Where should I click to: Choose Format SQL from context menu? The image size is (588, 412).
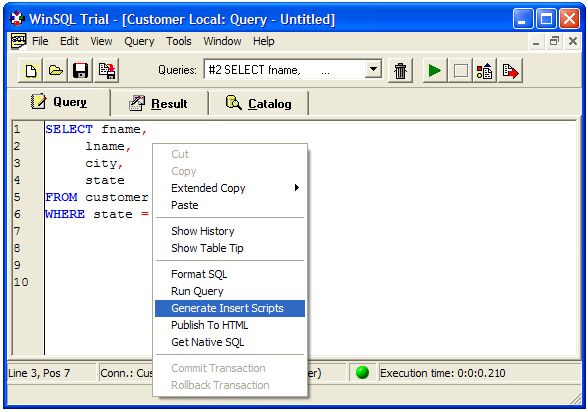[x=230, y=274]
